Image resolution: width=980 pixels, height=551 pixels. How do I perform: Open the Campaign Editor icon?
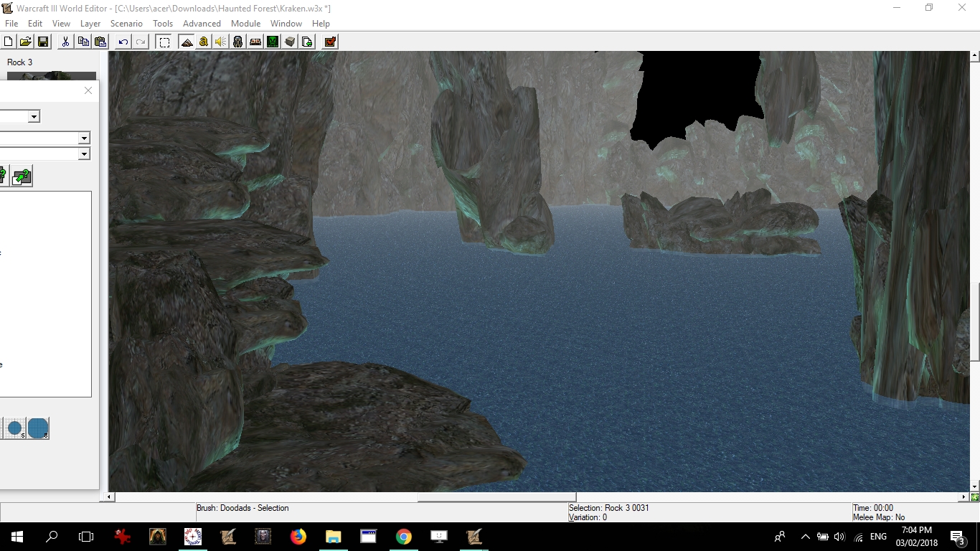255,42
